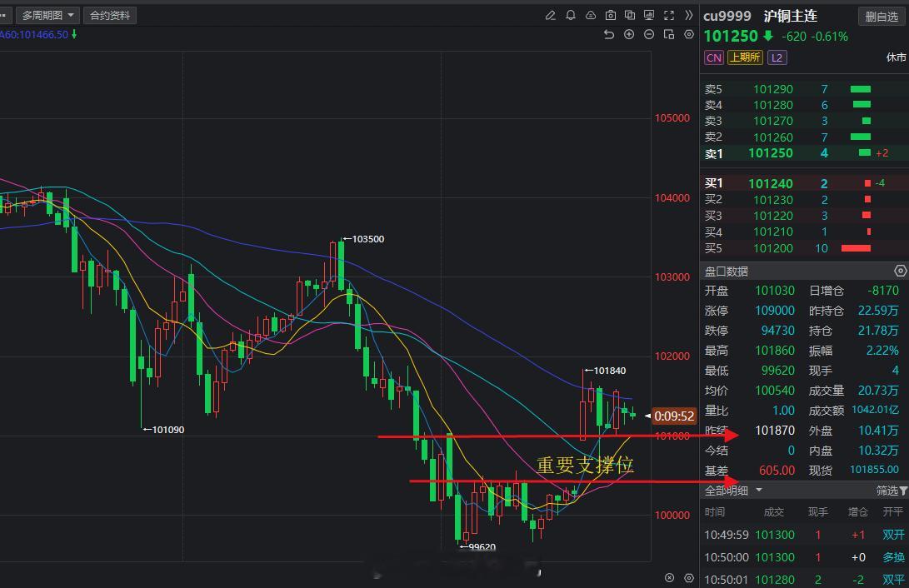Open price alert bell icon
This screenshot has height=588, width=909.
click(571, 16)
